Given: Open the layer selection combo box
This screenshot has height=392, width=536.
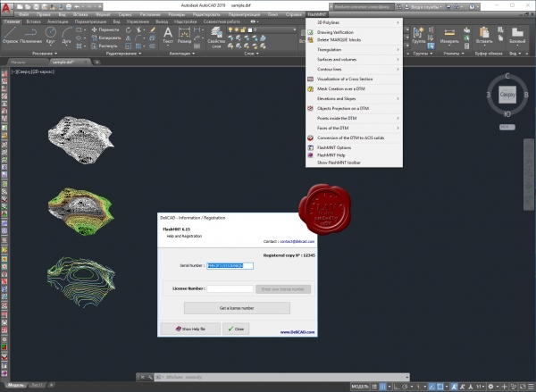Looking at the screenshot, I should click(262, 29).
